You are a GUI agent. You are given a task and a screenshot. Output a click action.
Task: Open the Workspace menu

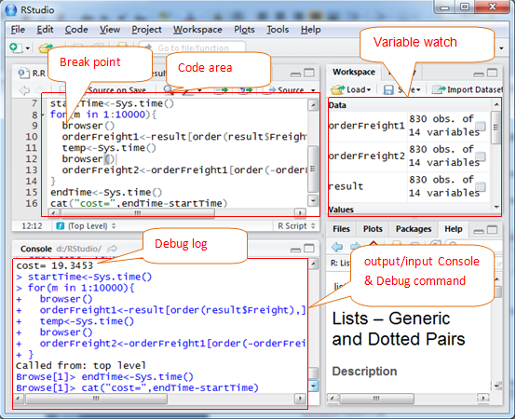point(197,30)
